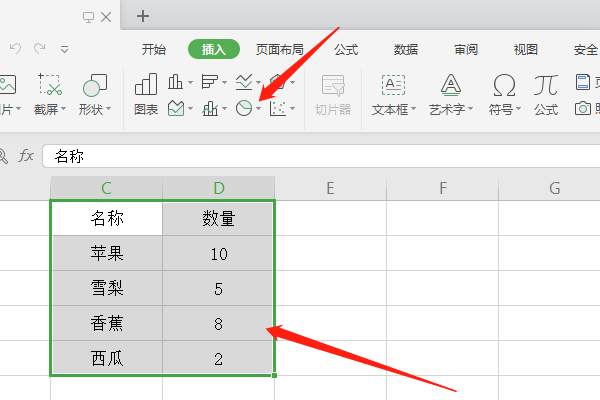
Task: Insert a pie chart
Action: [244, 108]
